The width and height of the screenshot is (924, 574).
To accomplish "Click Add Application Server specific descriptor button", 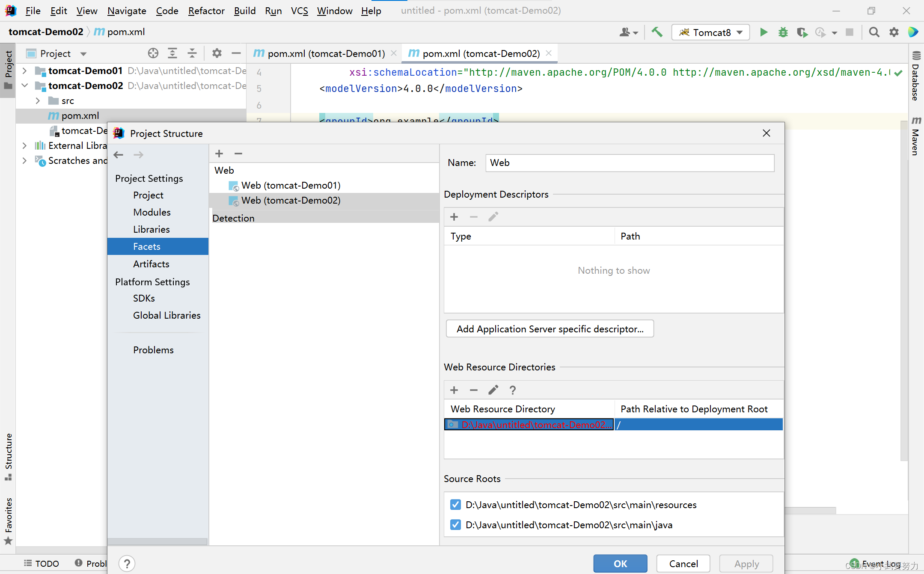I will [550, 329].
